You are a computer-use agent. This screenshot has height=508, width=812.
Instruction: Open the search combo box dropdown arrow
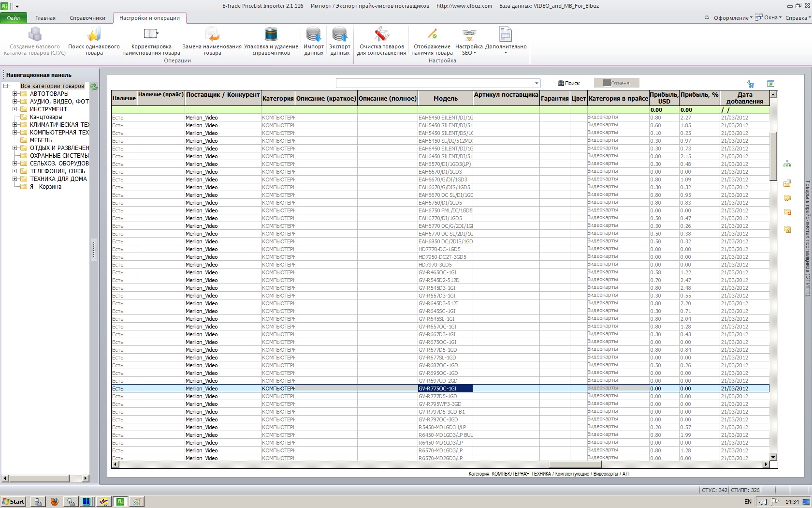(x=536, y=83)
